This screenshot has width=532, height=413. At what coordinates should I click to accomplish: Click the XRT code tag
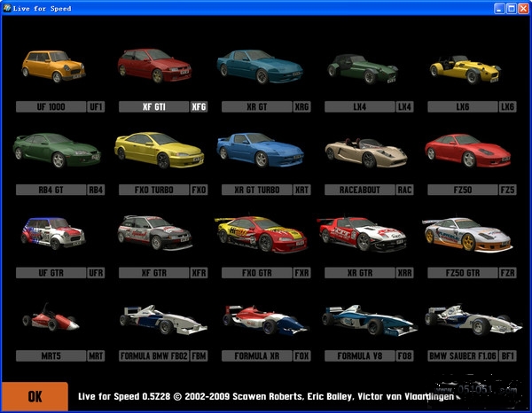pyautogui.click(x=302, y=190)
